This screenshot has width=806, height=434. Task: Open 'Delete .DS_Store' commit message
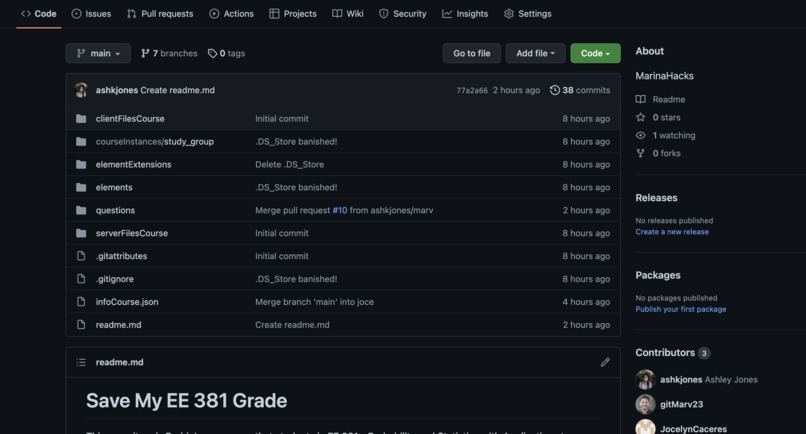pyautogui.click(x=289, y=165)
